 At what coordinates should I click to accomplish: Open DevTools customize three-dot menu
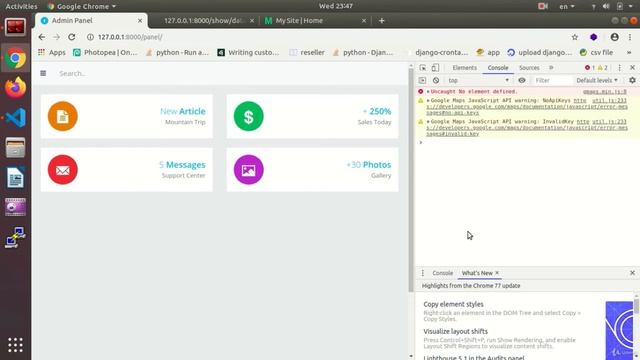click(620, 68)
